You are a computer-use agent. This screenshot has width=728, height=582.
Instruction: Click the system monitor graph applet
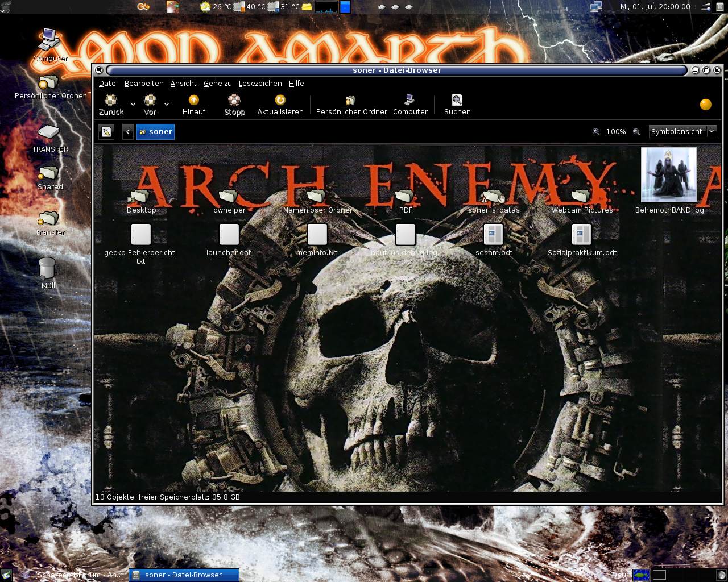[x=326, y=7]
